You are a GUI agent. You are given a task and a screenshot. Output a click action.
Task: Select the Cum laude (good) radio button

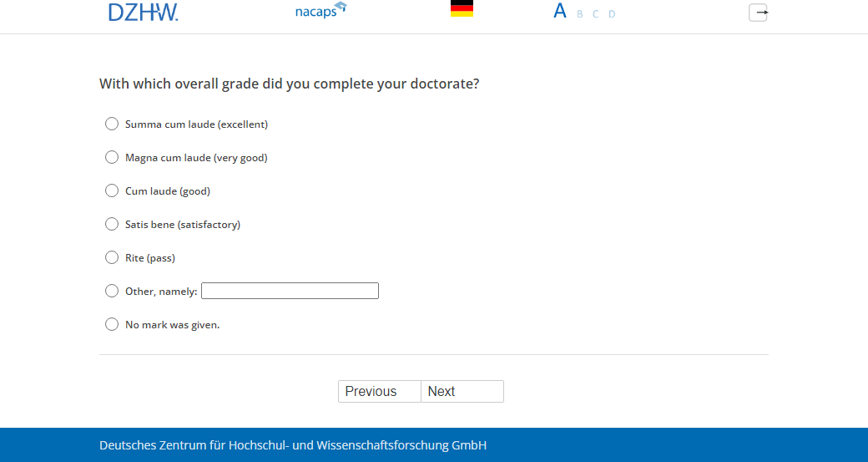(x=112, y=190)
